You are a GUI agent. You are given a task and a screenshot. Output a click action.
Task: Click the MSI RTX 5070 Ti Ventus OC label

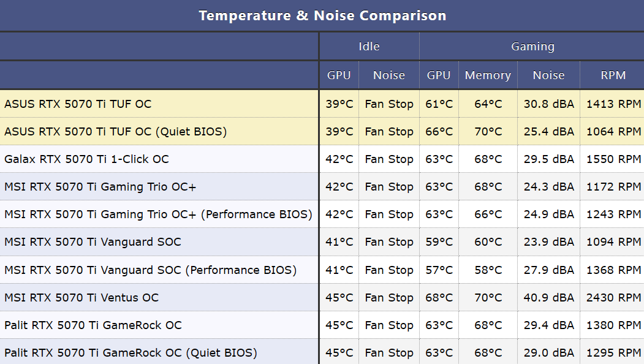(81, 298)
